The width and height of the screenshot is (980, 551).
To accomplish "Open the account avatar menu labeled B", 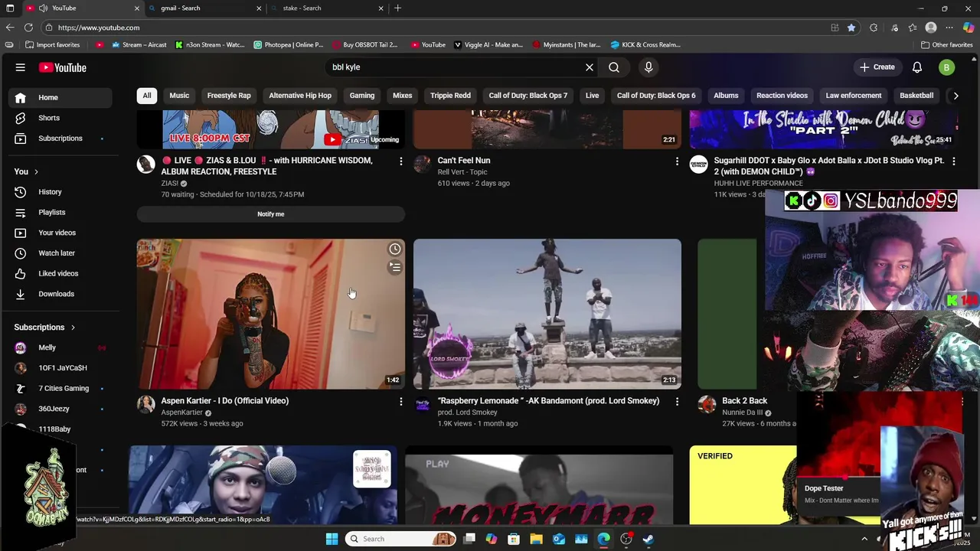I will coord(947,67).
